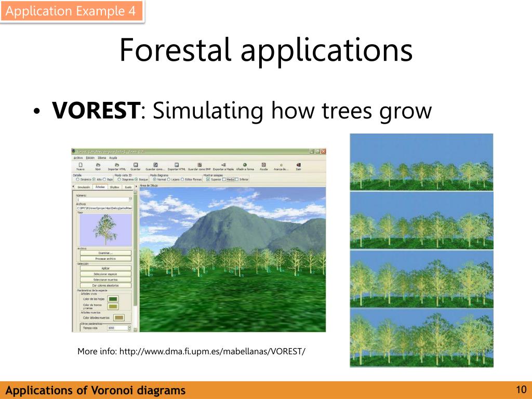
Task: Click the VOREST more info URL
Action: click(x=212, y=351)
